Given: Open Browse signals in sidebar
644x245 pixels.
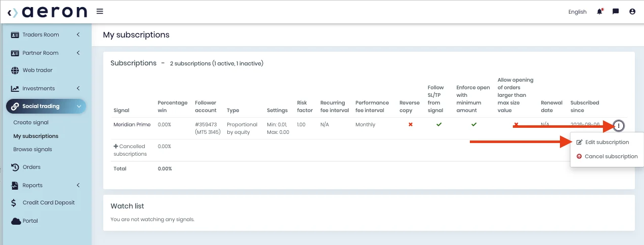Looking at the screenshot, I should tap(32, 149).
